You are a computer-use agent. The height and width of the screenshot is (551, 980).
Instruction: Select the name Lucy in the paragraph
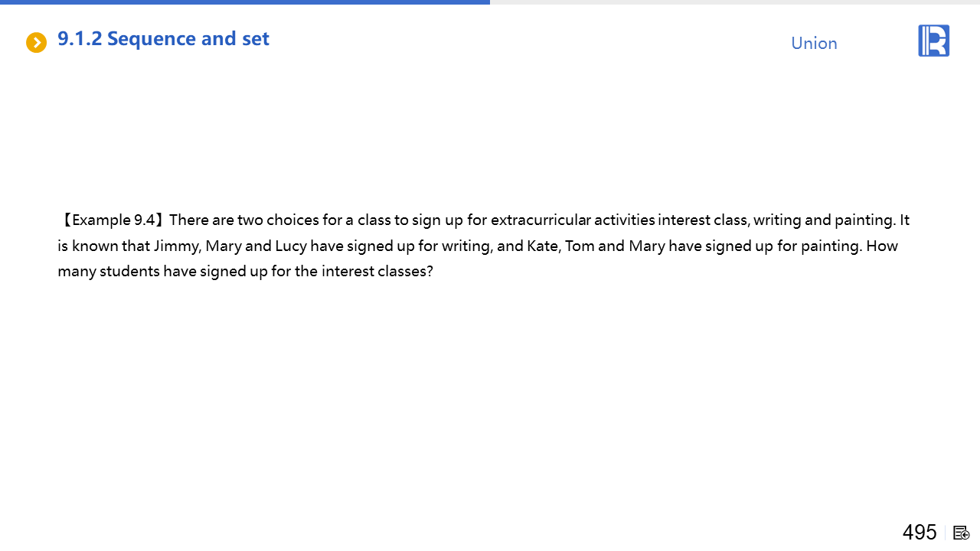pos(291,246)
